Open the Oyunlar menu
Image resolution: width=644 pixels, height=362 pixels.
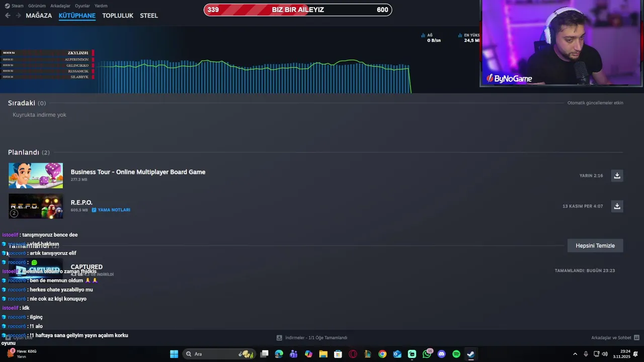tap(83, 6)
